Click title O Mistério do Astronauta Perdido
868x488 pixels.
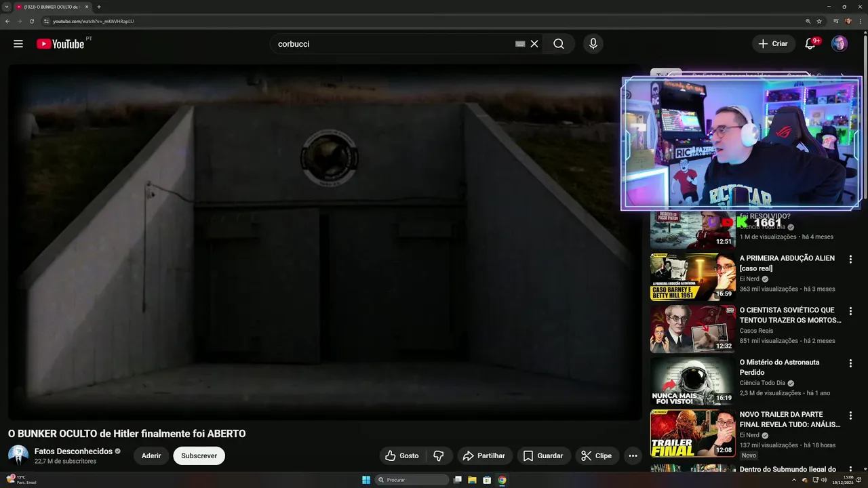780,367
